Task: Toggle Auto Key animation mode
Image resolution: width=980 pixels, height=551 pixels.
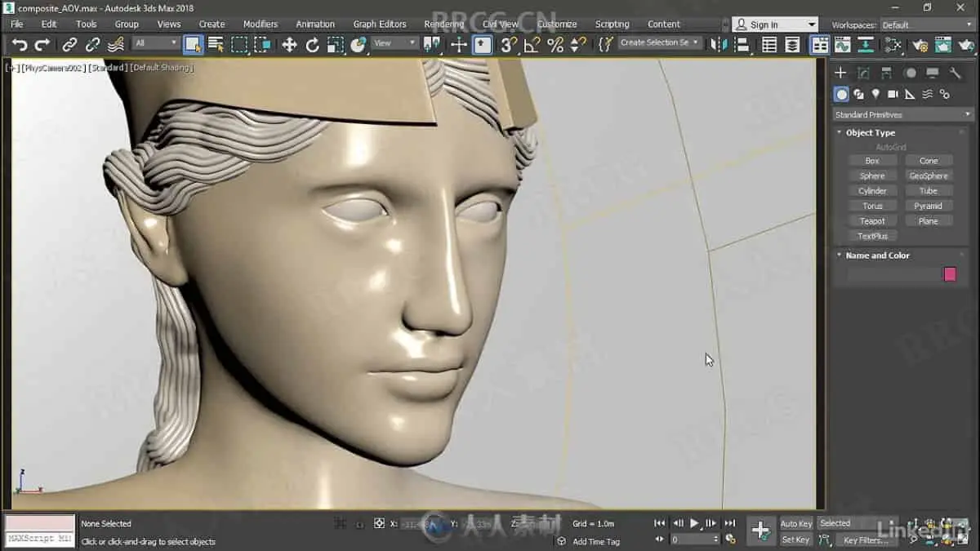Action: (796, 523)
